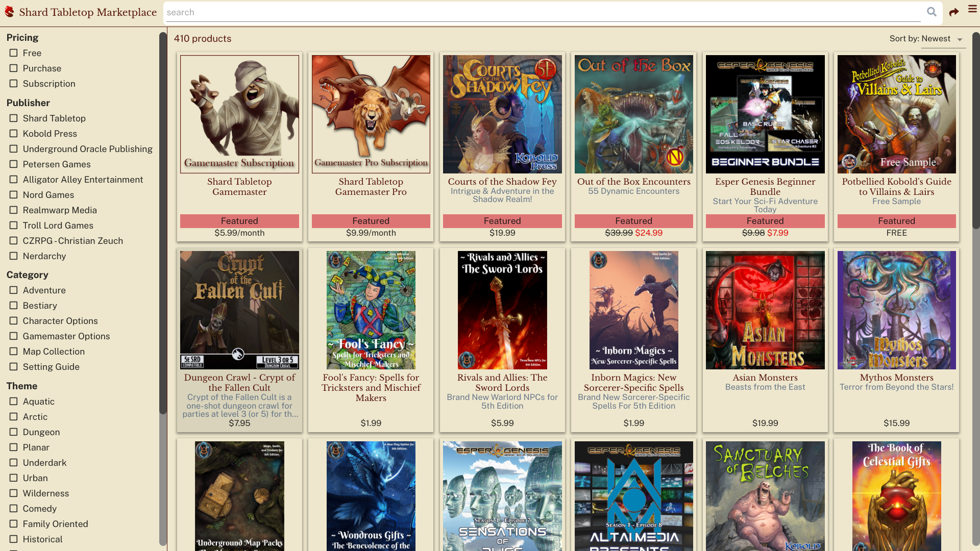
Task: Open the Sort by Newest dropdown
Action: (x=936, y=39)
